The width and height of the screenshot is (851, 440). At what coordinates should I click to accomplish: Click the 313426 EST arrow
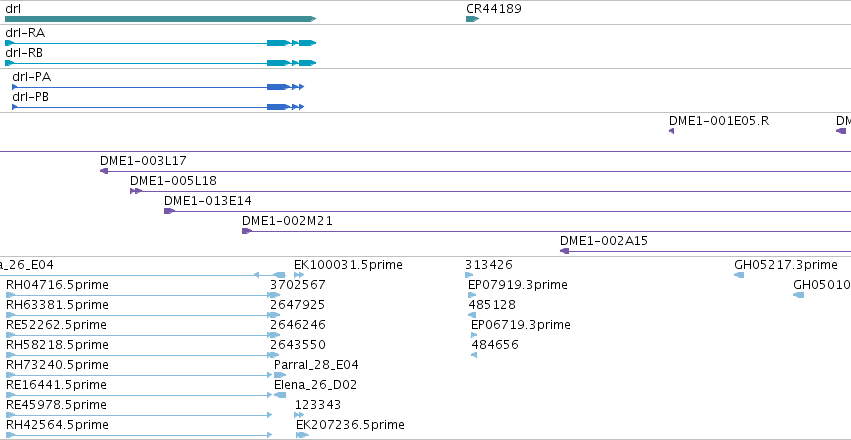pyautogui.click(x=469, y=275)
